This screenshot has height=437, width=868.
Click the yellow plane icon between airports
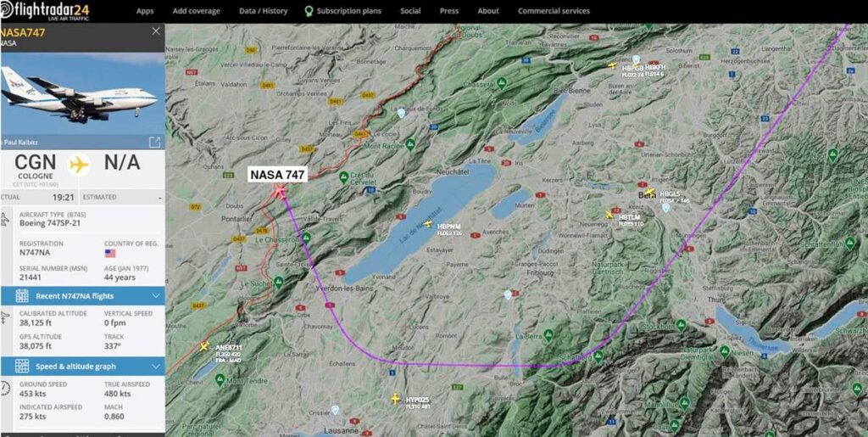pos(79,165)
